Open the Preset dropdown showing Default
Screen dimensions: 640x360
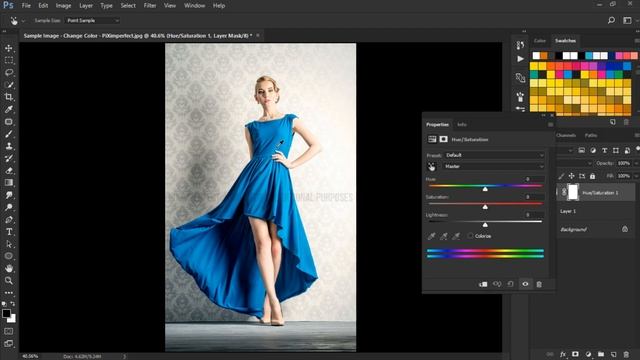[494, 155]
